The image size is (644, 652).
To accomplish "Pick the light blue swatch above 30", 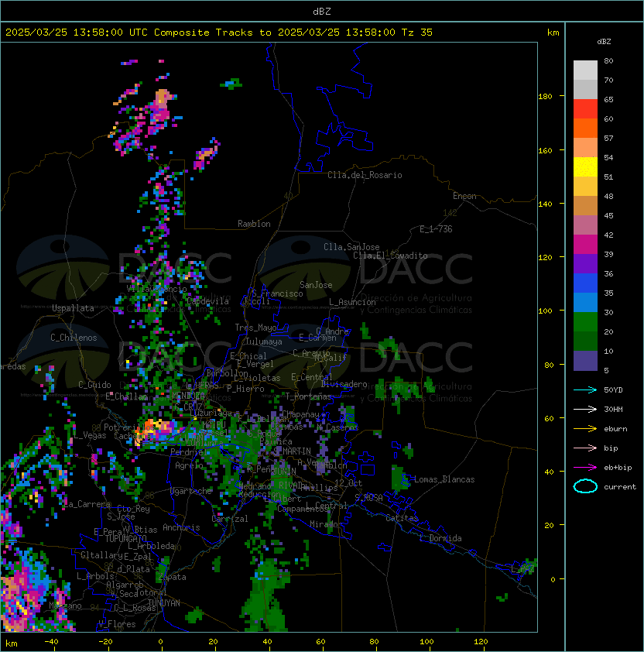I will tap(585, 303).
